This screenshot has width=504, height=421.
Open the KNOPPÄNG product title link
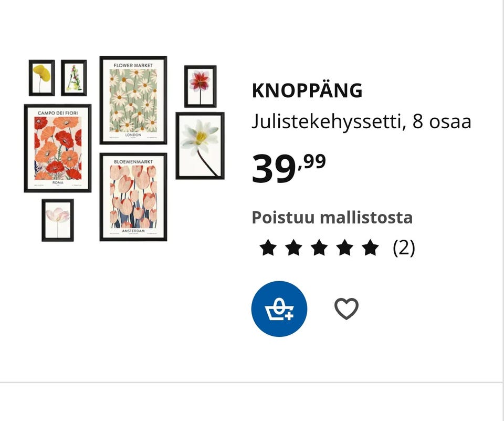click(307, 90)
